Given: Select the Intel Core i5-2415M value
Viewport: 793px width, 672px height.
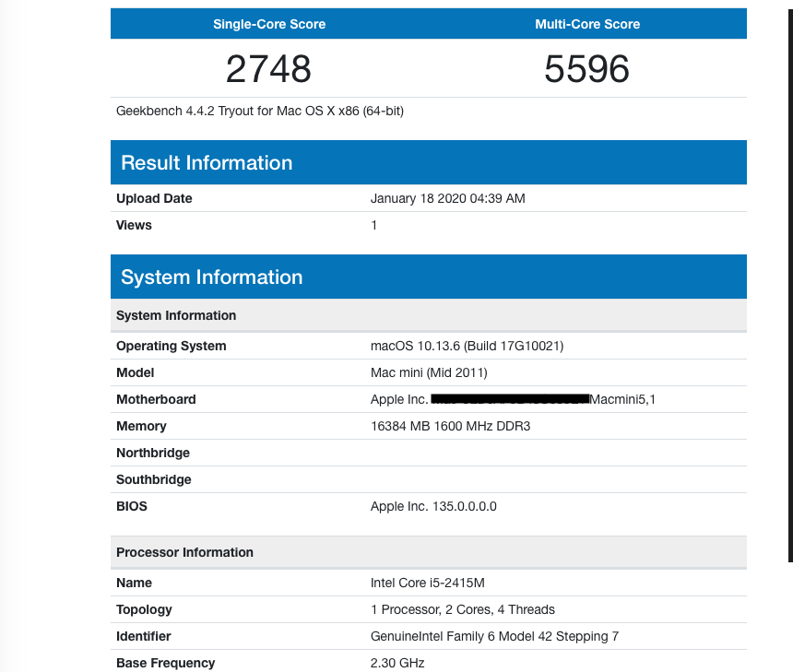Looking at the screenshot, I should pyautogui.click(x=427, y=583).
